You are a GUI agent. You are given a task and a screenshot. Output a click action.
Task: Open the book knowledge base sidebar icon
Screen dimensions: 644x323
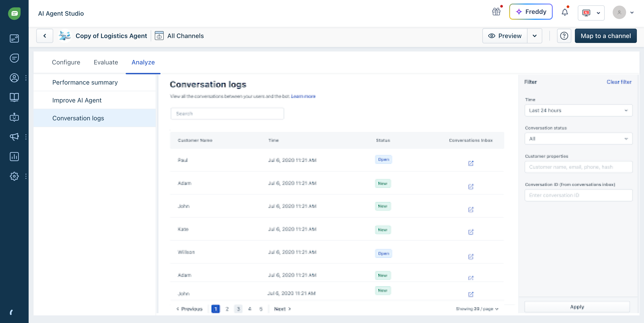pos(14,97)
